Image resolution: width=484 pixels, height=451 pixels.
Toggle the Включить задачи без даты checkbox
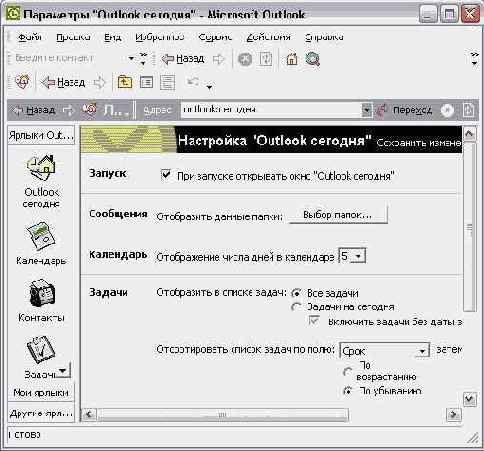pyautogui.click(x=314, y=321)
